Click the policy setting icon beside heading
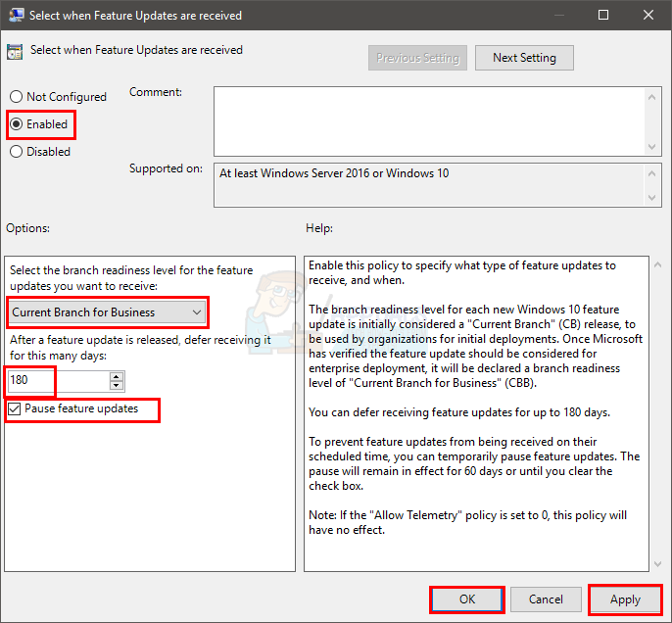This screenshot has height=623, width=672. (x=15, y=52)
